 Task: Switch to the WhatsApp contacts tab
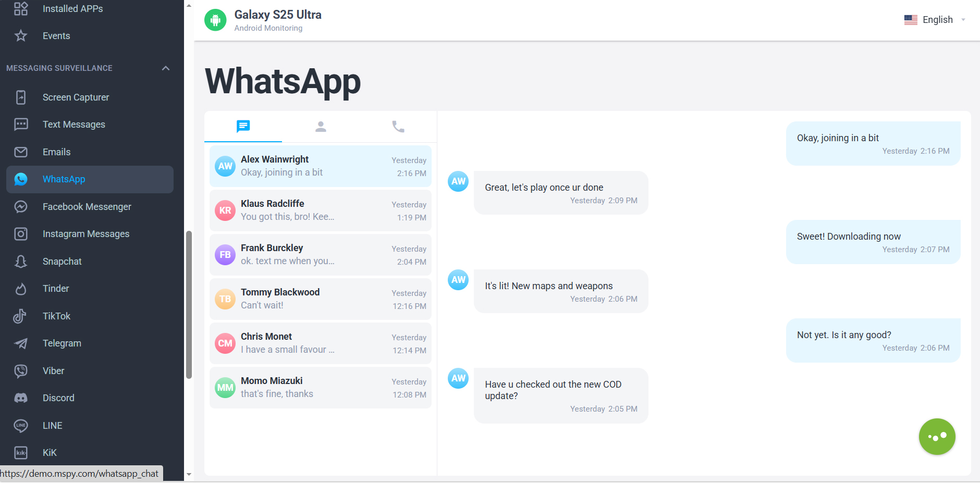[321, 126]
